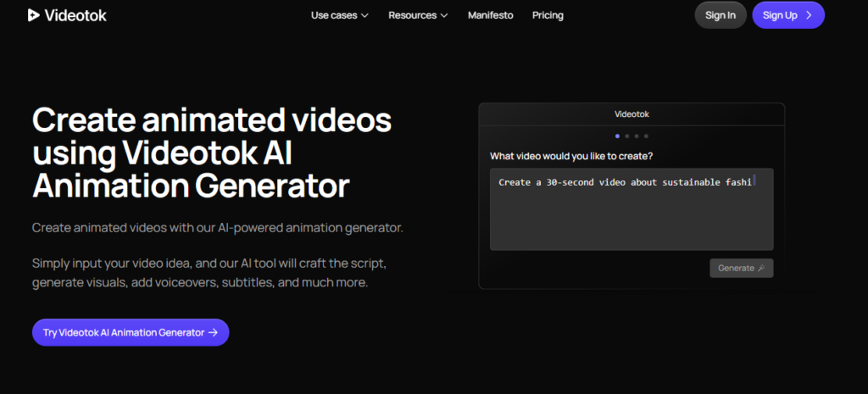Click 'Create animated videos with our AI-powered' subtitle
Screen dimensions: 868x394
coord(218,228)
